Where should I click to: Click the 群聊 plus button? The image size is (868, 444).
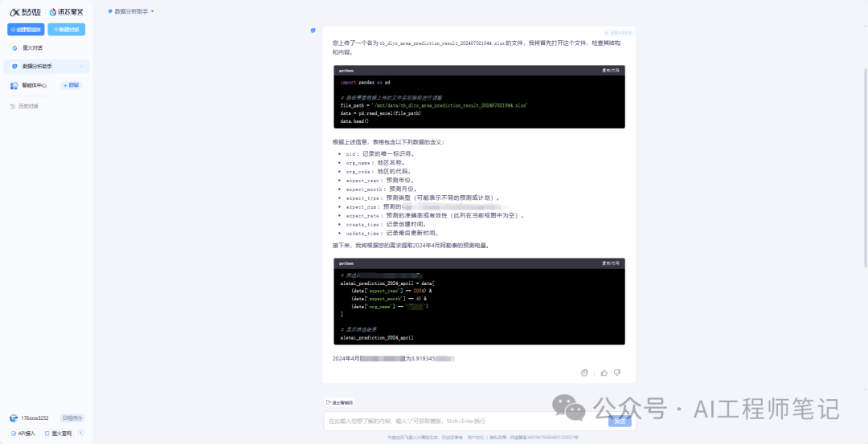(71, 86)
